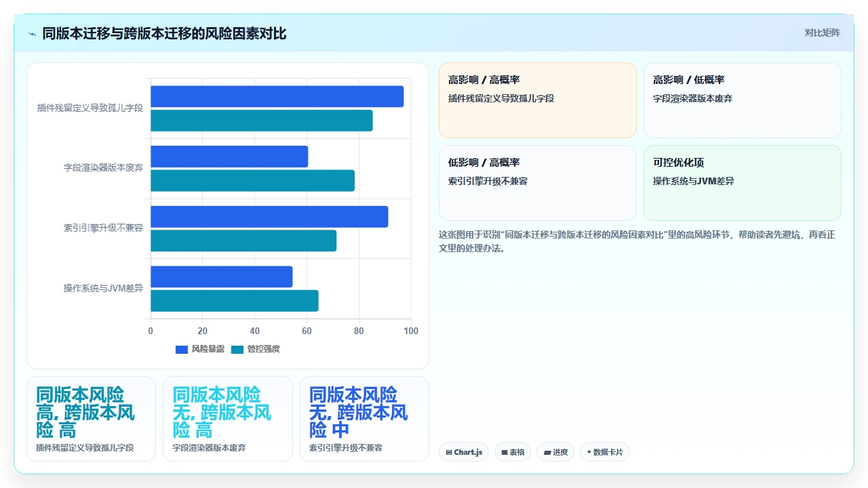The height and width of the screenshot is (488, 868).
Task: Click the 风险暴露 bar for 操作系统与JVM差异
Action: tap(221, 277)
